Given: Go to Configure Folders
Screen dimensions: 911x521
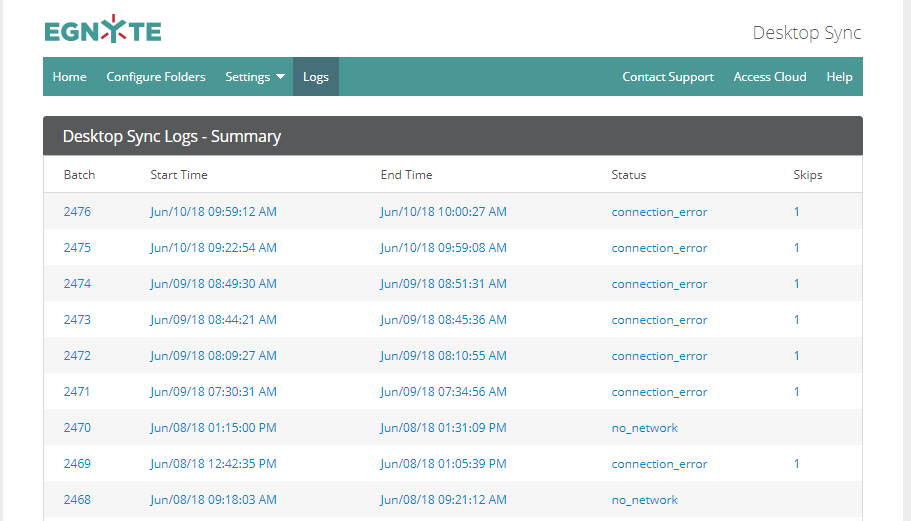Looking at the screenshot, I should pos(156,77).
